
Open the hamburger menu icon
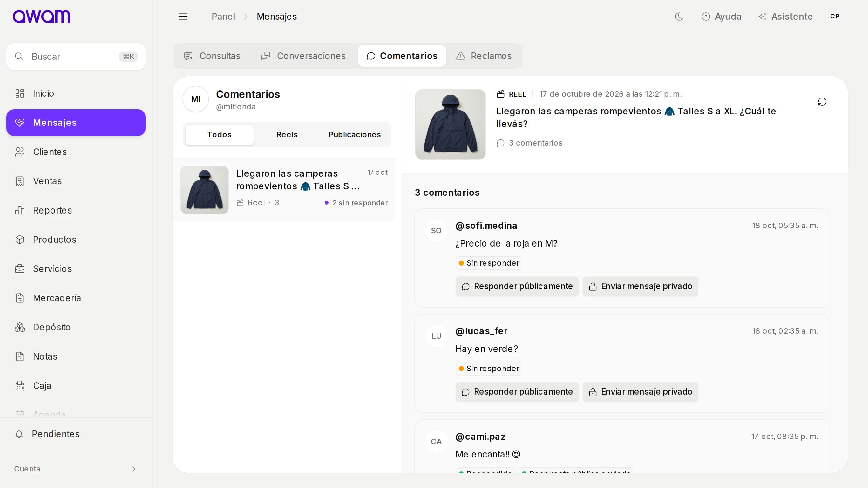[x=183, y=17]
